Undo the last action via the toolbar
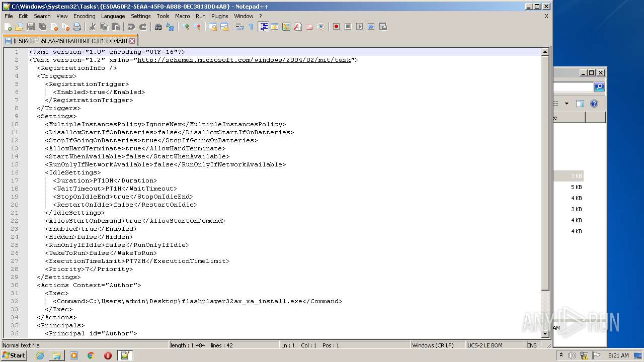The height and width of the screenshot is (362, 644). tap(131, 27)
